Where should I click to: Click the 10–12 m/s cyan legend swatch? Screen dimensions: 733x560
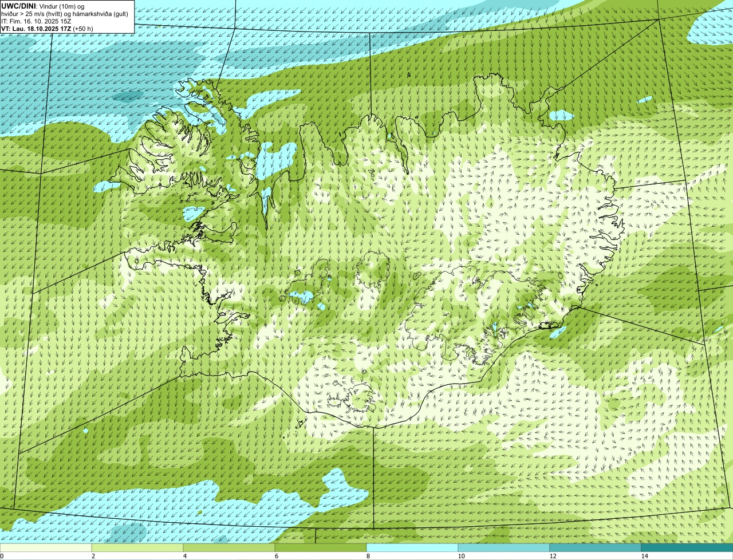pos(504,547)
